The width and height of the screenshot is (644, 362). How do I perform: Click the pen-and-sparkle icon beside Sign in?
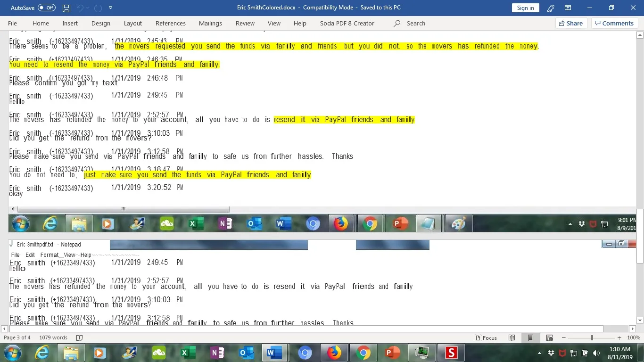[x=551, y=8]
